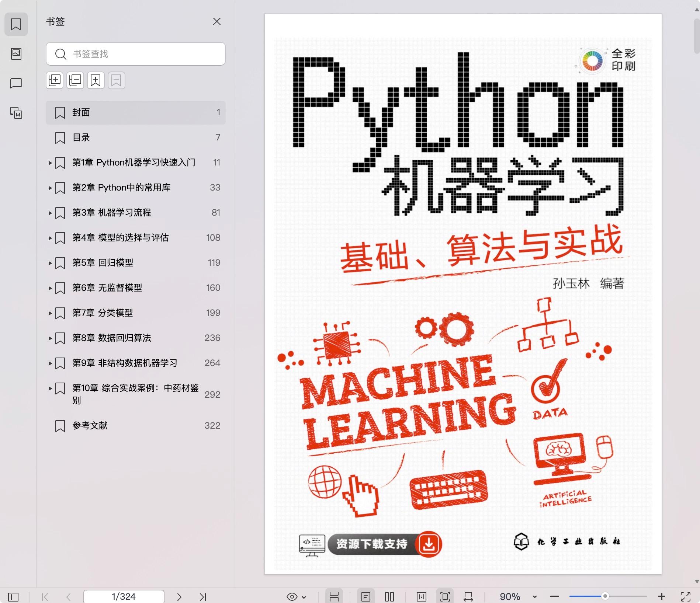
Task: Go to the first page
Action: tap(45, 597)
